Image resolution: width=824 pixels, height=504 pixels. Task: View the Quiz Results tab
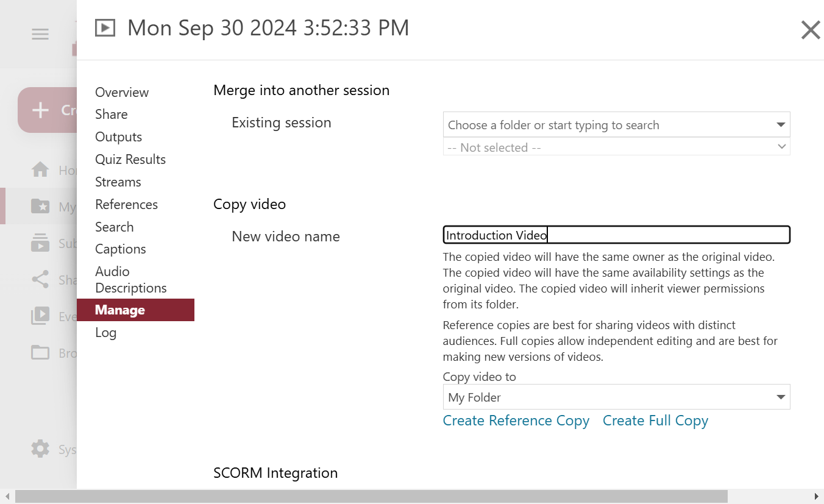pyautogui.click(x=130, y=159)
